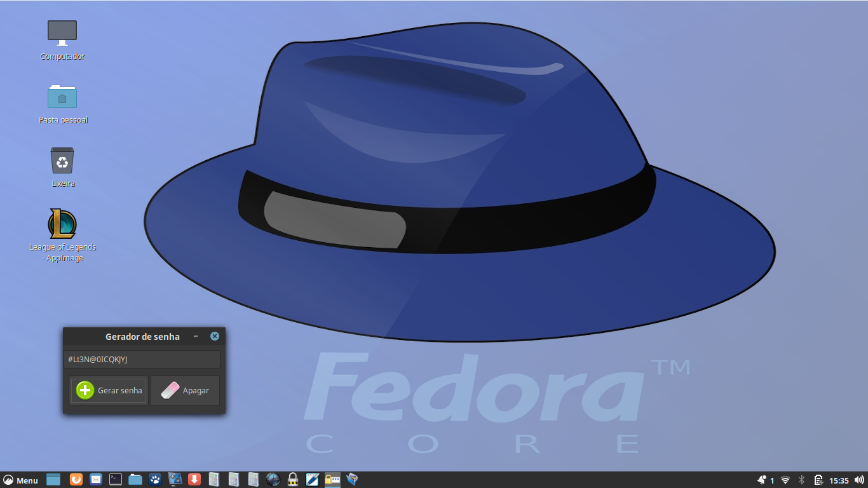Viewport: 868px width, 488px height.
Task: Minimize the Gerador de senha window
Action: click(196, 336)
